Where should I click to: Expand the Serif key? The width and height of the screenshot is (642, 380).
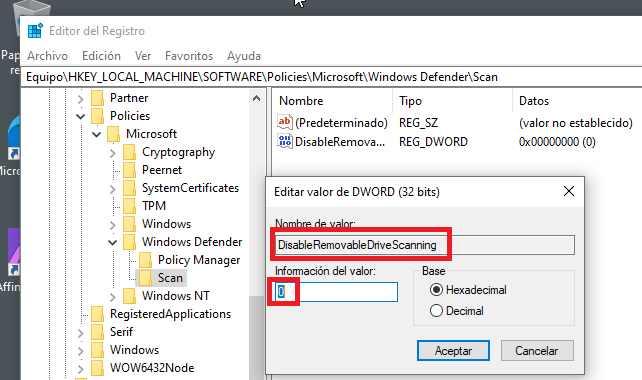tap(81, 333)
